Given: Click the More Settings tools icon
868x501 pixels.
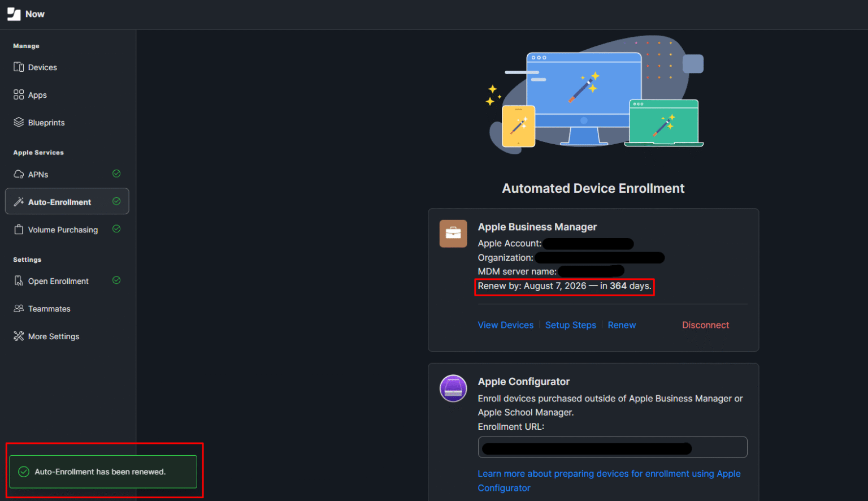Looking at the screenshot, I should click(18, 336).
